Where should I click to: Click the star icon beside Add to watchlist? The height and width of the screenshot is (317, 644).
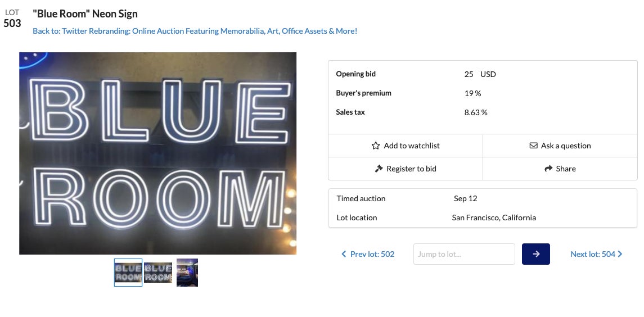(x=376, y=146)
